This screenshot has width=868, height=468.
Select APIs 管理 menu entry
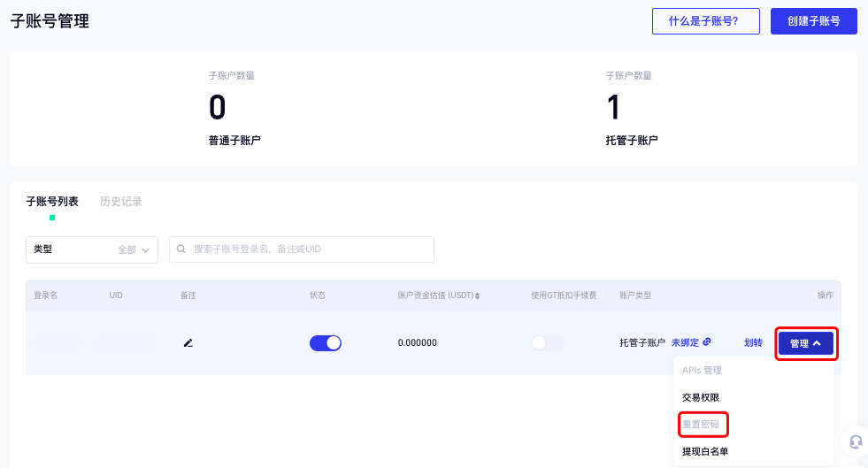pos(703,371)
